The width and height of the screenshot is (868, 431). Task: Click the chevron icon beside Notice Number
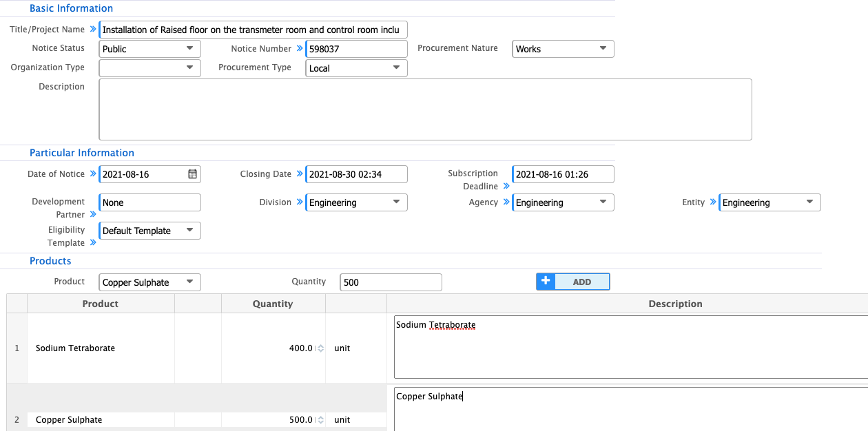300,48
